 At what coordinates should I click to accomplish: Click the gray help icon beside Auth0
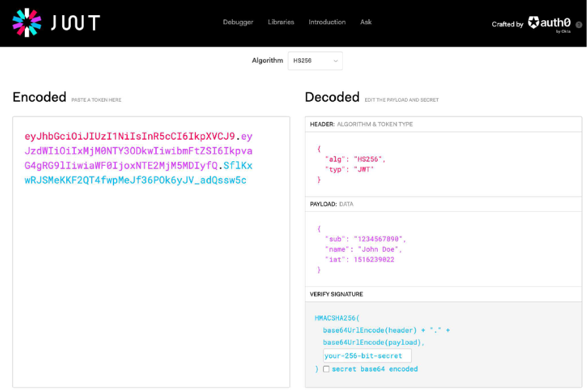pyautogui.click(x=579, y=25)
